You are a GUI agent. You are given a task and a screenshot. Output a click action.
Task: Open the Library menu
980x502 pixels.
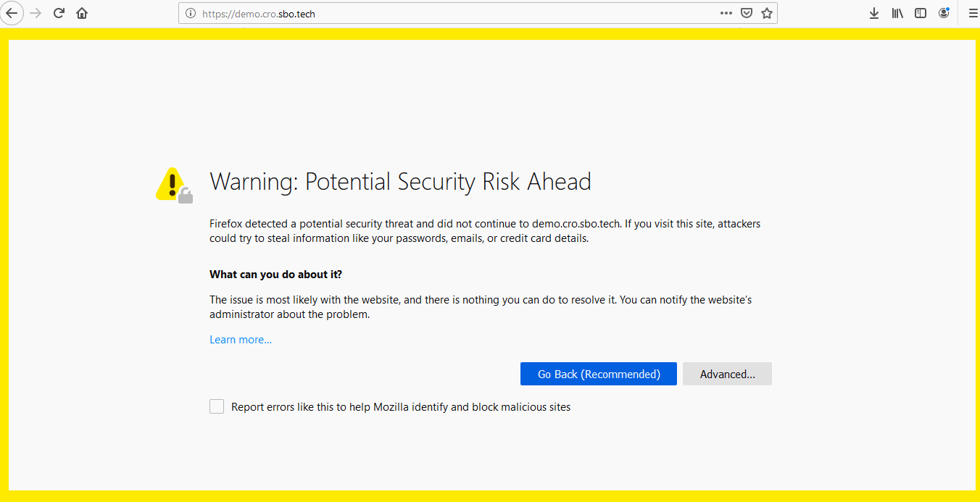(x=897, y=13)
